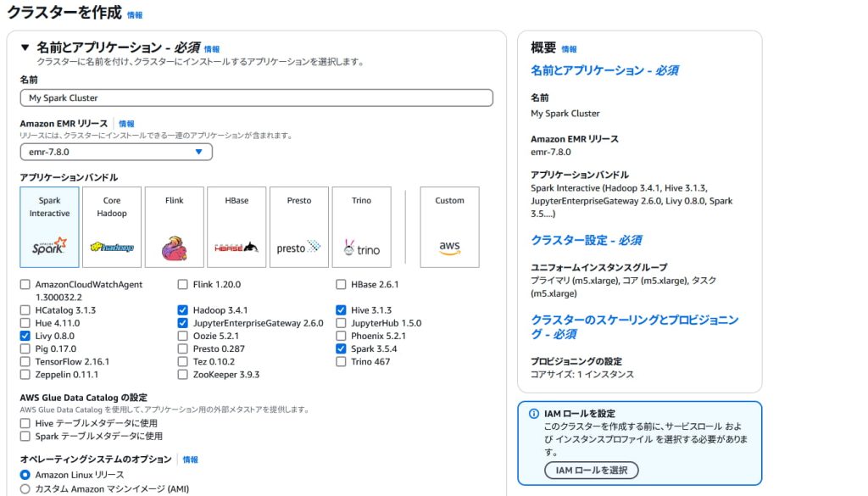Tick the Oozie 5.2.1 checkbox
868x496 pixels.
[183, 336]
